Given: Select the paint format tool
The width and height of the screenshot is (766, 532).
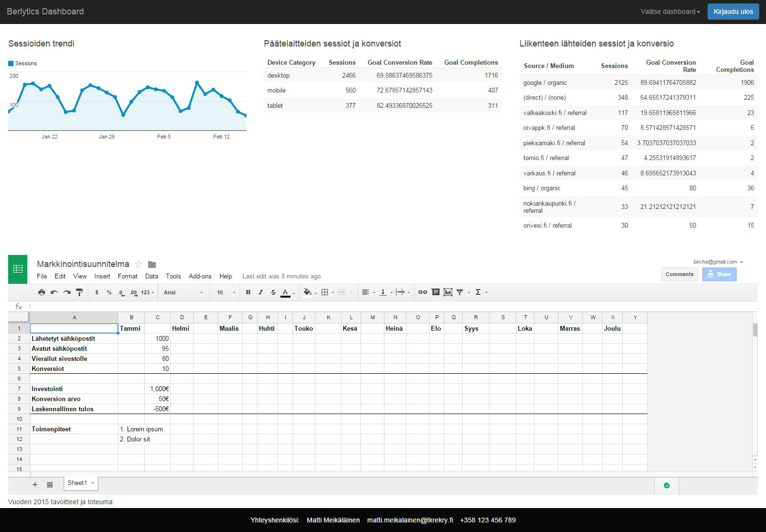Looking at the screenshot, I should coord(80,292).
